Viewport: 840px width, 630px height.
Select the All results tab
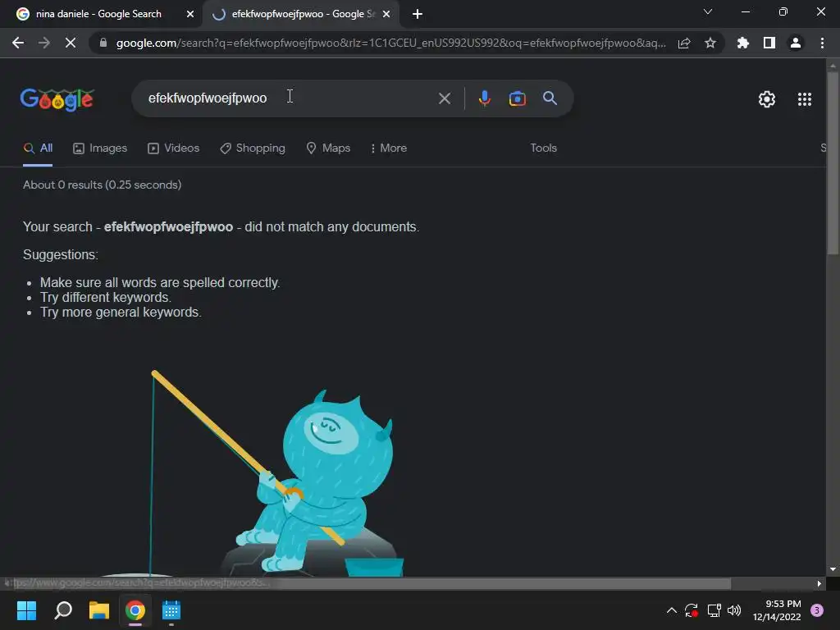(38, 148)
